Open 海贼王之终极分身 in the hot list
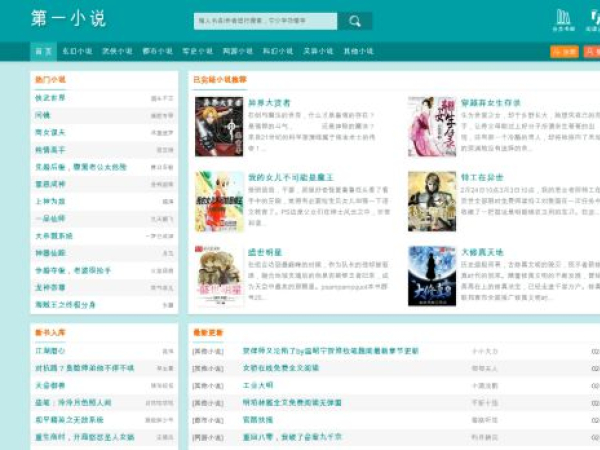 click(65, 305)
